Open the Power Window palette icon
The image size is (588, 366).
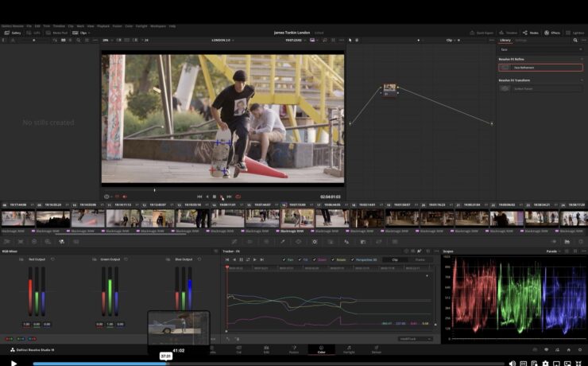(299, 242)
